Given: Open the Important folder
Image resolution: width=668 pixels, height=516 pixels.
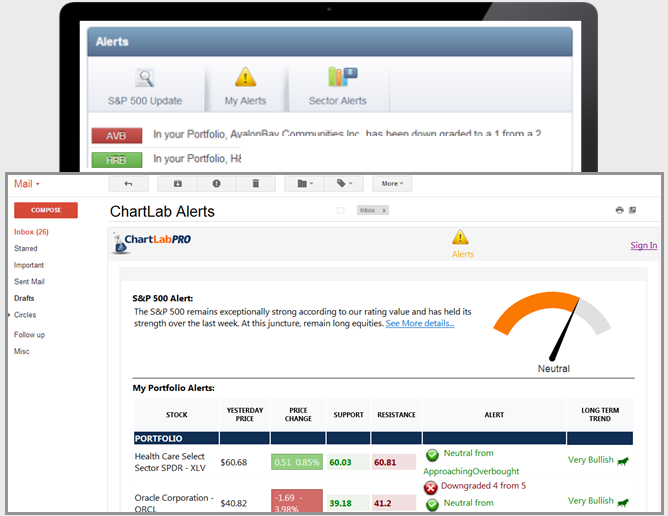Looking at the screenshot, I should 29,265.
